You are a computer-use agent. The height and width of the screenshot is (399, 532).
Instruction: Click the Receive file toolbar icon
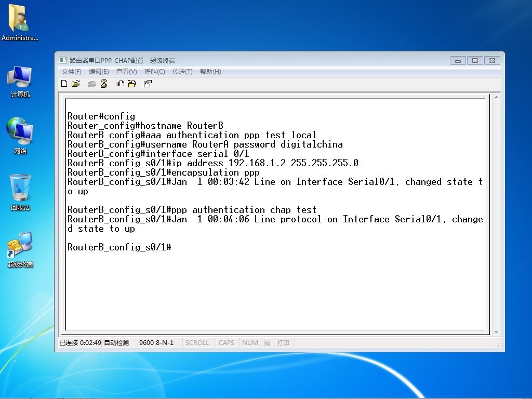click(x=132, y=84)
